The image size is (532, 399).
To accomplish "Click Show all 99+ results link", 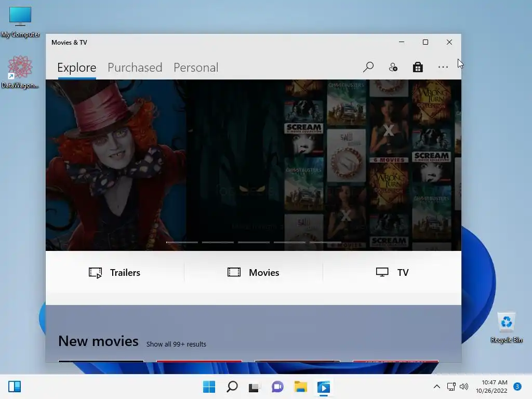I will 176,344.
